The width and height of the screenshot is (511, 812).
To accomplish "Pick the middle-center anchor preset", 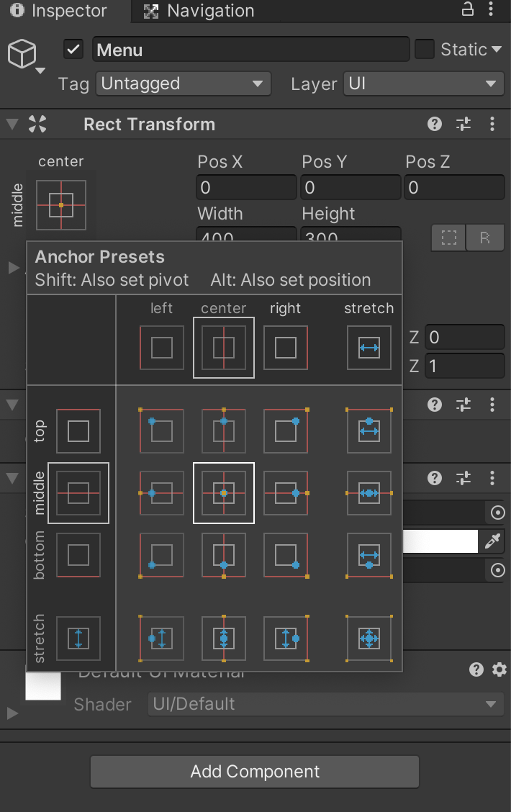I will pos(224,493).
